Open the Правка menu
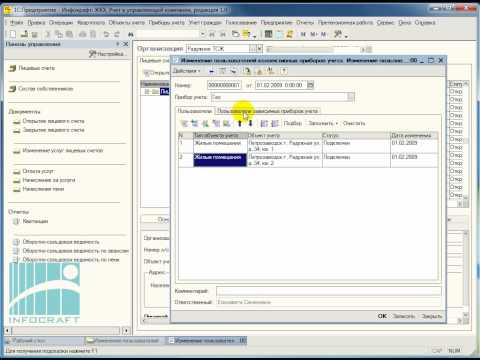This screenshot has height=360, width=480. 36,23
